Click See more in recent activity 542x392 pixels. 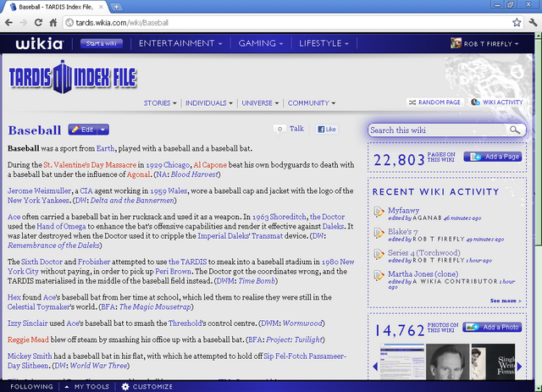click(506, 301)
